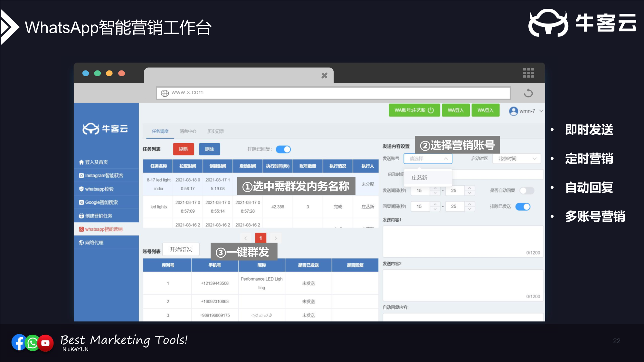Click the 42.388 execution time cell
The image size is (644, 362).
(x=278, y=207)
